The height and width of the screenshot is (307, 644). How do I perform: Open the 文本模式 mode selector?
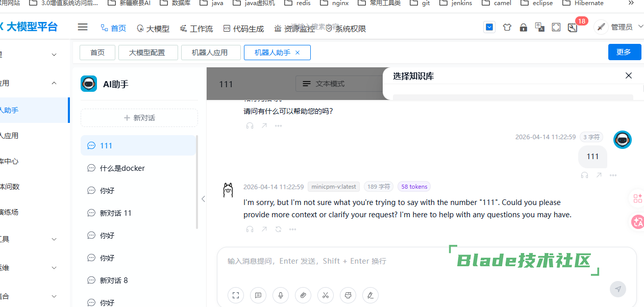click(337, 84)
